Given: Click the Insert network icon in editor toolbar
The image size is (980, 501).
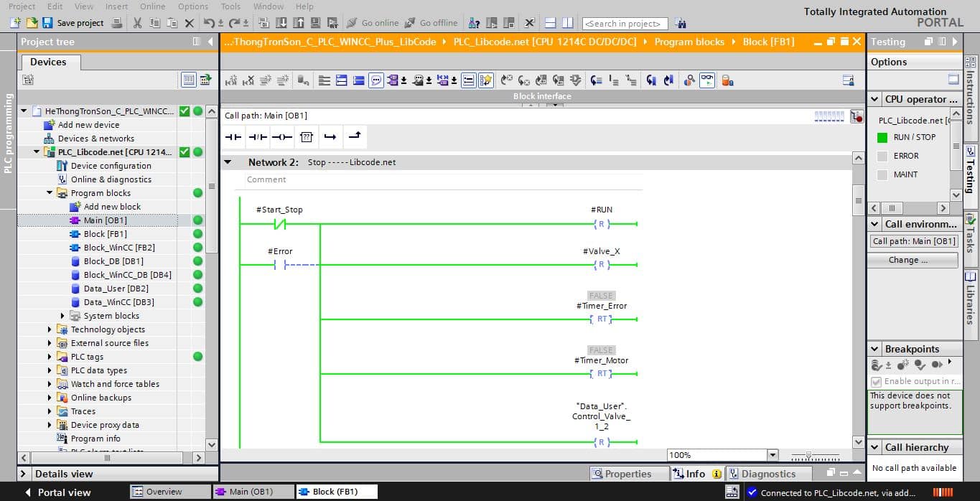Looking at the screenshot, I should (233, 80).
